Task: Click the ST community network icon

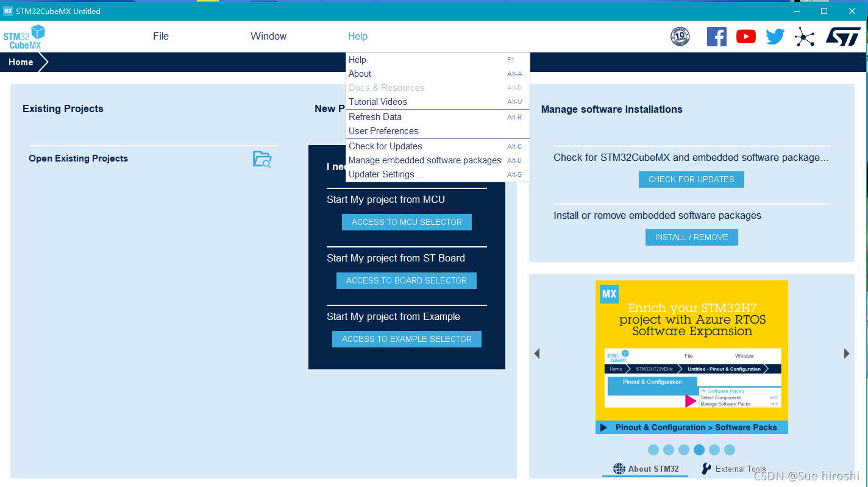Action: [805, 37]
